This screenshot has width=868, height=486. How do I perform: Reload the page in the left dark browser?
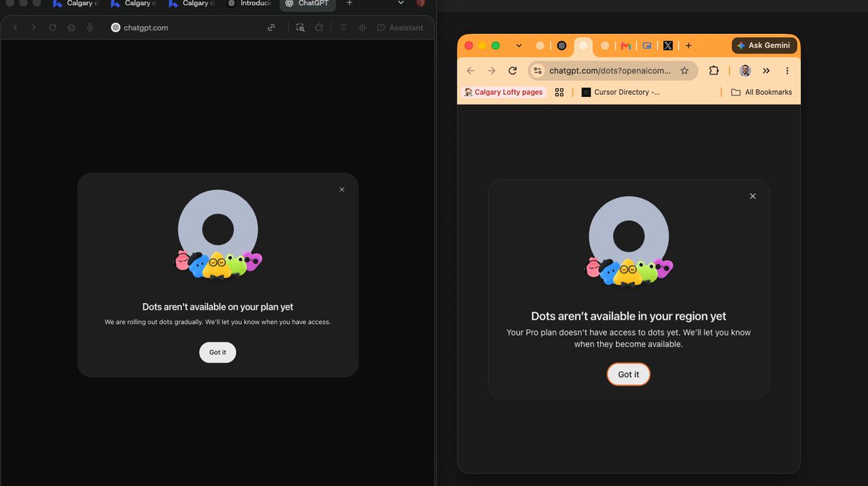(x=53, y=27)
